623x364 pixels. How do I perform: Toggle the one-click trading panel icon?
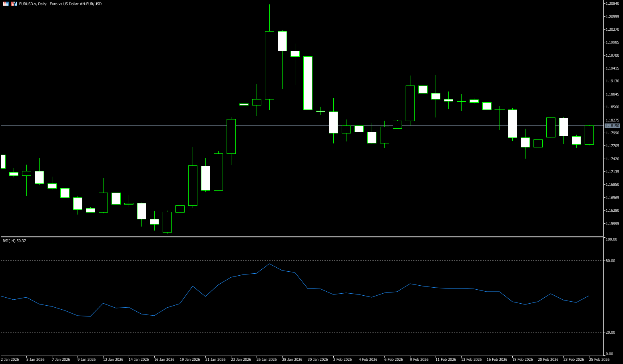(6, 4)
